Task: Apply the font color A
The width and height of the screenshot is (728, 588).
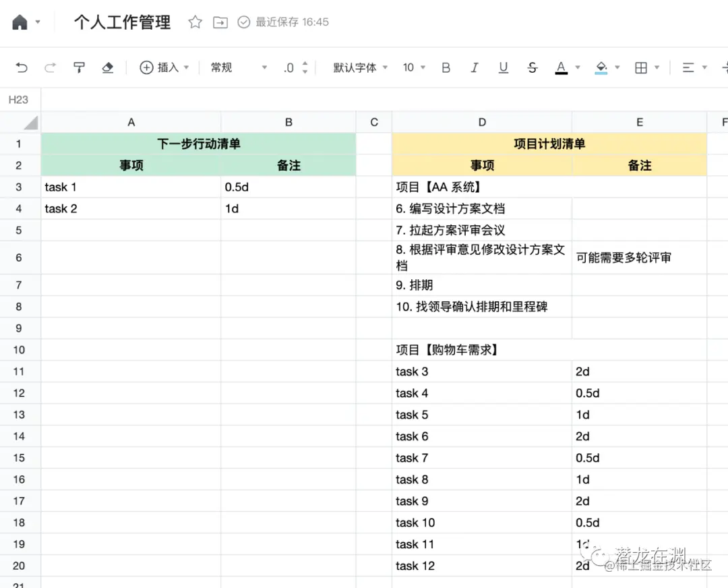Action: coord(562,68)
